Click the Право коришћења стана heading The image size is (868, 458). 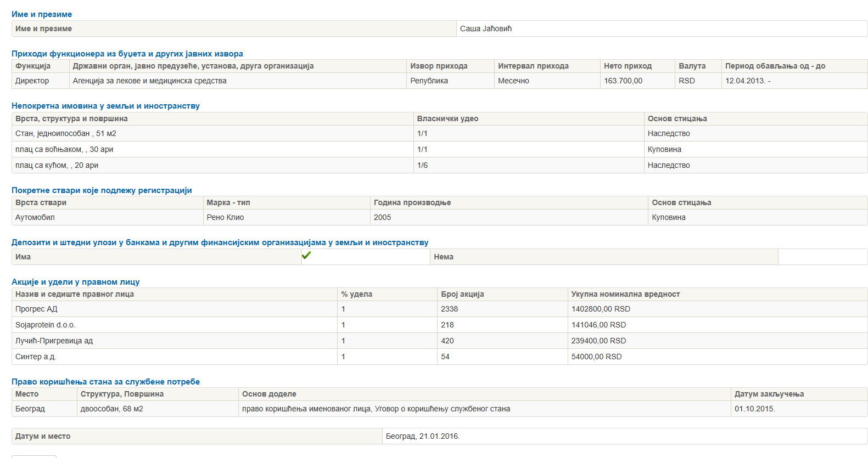pos(105,382)
